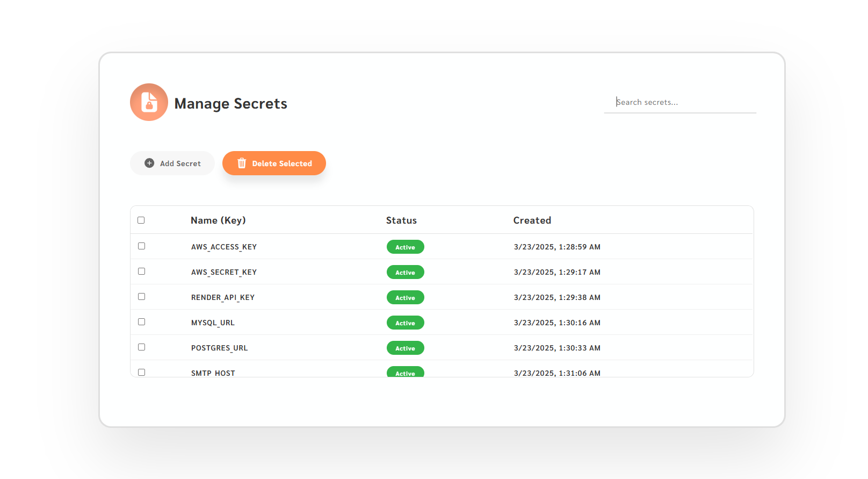This screenshot has height=479, width=868.
Task: Tick the checkbox for RENDER_API_KEY
Action: click(142, 297)
